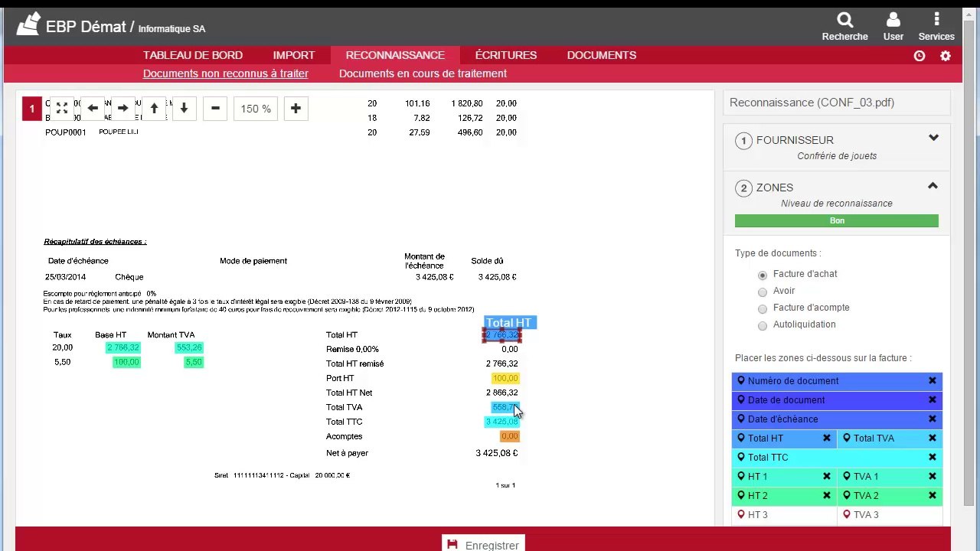980x551 pixels.
Task: Select Avoir document type
Action: [763, 292]
